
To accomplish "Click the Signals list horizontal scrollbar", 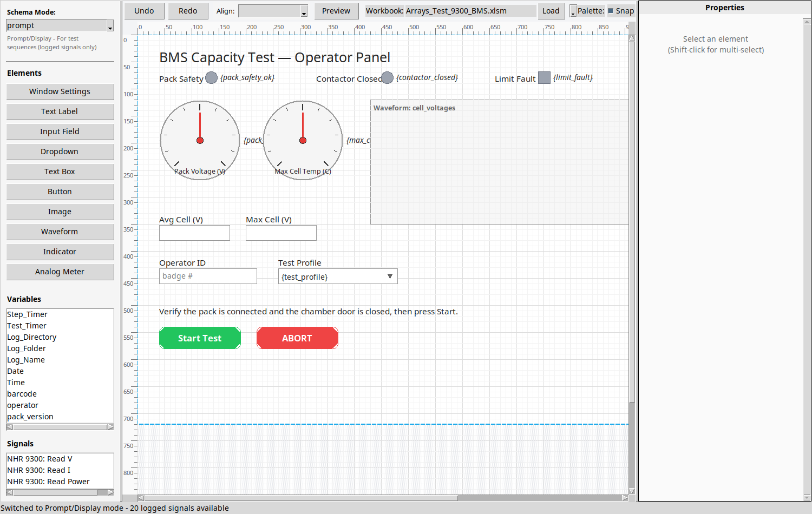I will point(60,492).
